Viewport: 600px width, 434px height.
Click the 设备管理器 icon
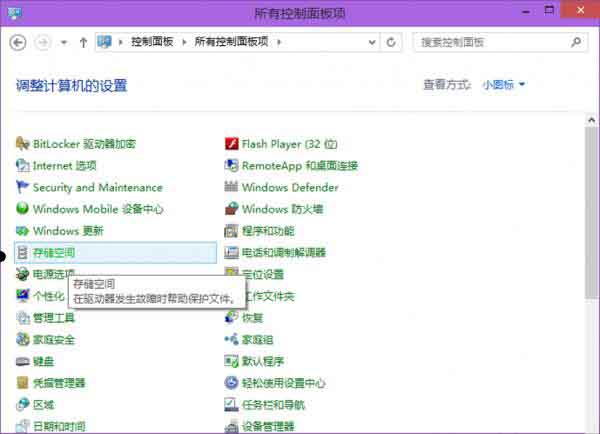[232, 426]
